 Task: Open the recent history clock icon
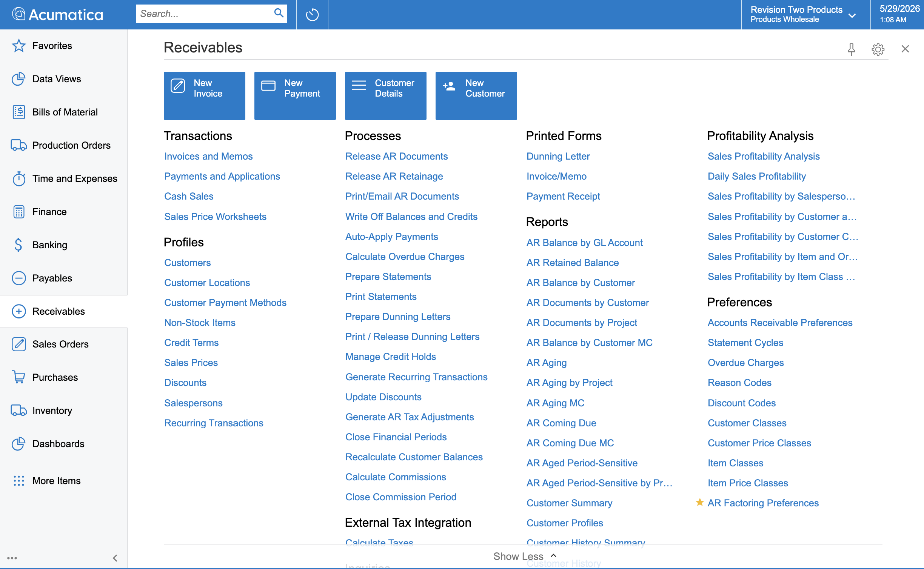312,15
